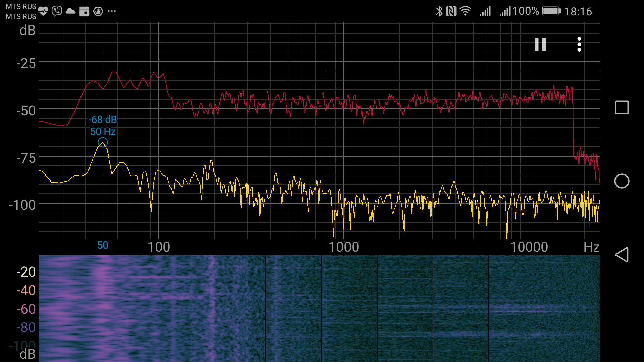
Task: Tap the cloud notification icon
Action: [70, 11]
